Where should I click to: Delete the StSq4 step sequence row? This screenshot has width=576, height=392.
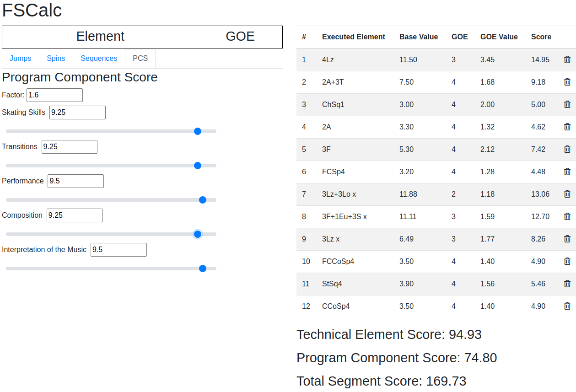[x=567, y=284]
